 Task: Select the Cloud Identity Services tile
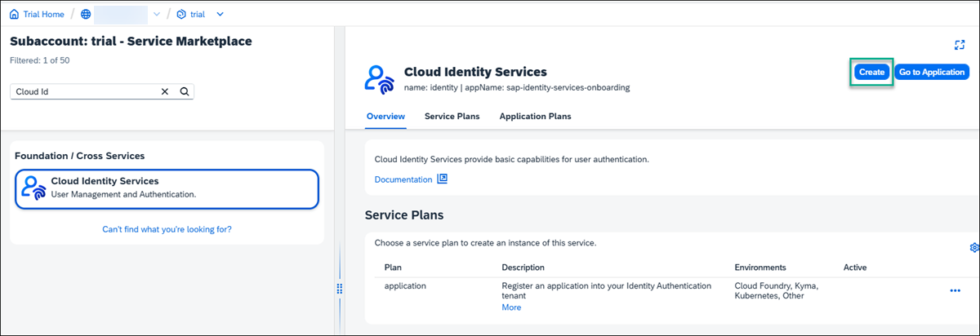pyautogui.click(x=167, y=188)
